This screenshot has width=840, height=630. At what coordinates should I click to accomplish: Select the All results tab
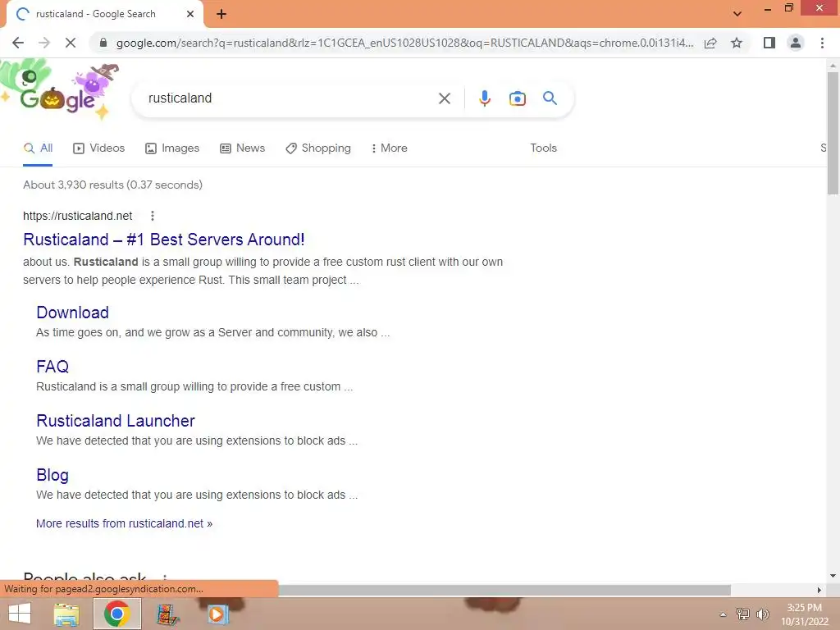pyautogui.click(x=38, y=148)
